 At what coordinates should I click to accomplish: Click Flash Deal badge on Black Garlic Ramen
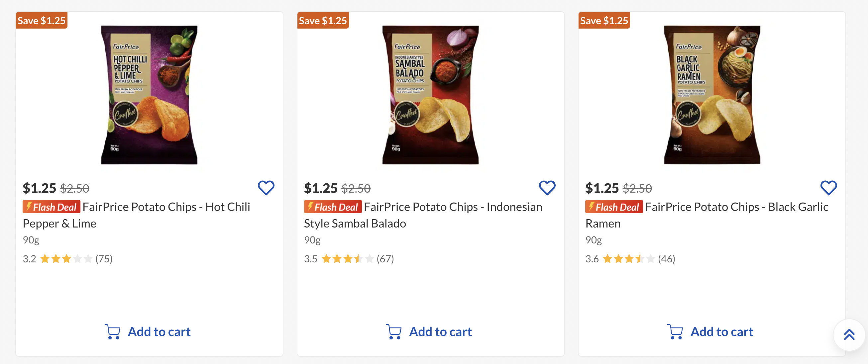click(614, 207)
